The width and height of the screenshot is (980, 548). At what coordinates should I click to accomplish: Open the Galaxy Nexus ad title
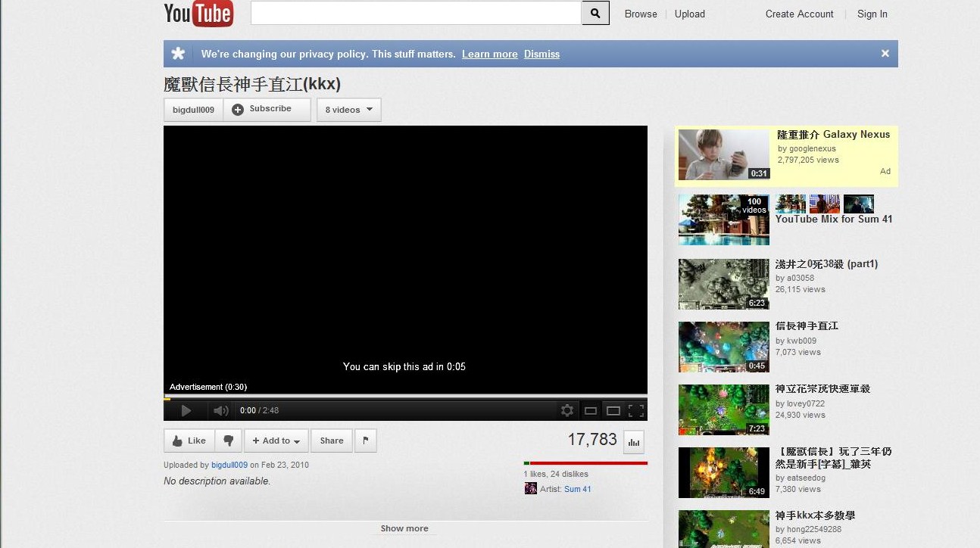click(834, 134)
